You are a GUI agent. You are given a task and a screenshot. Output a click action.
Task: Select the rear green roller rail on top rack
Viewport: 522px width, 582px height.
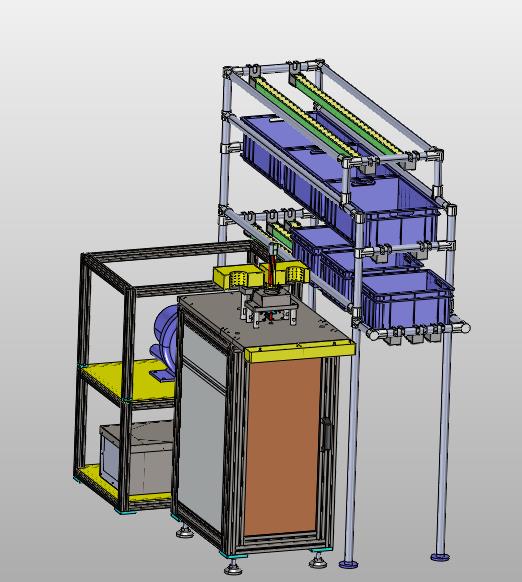point(348,113)
